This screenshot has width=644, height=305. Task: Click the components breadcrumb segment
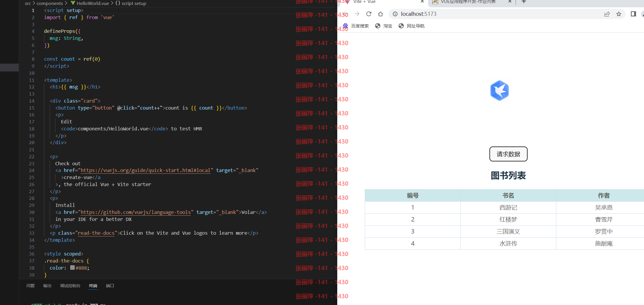tap(50, 3)
